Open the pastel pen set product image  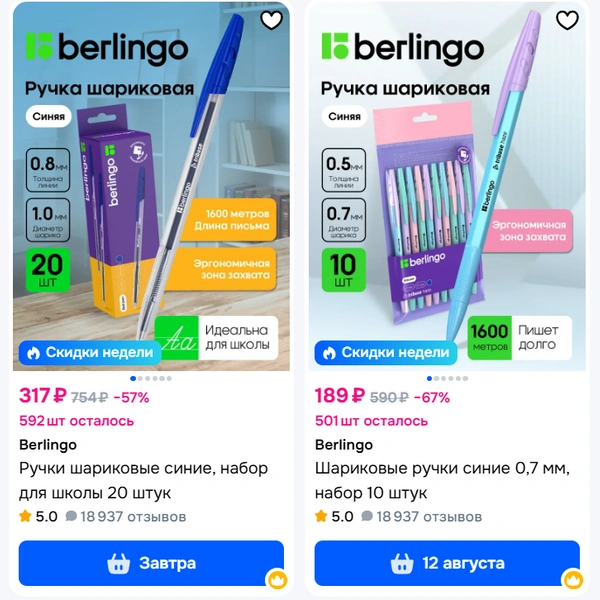click(x=447, y=186)
